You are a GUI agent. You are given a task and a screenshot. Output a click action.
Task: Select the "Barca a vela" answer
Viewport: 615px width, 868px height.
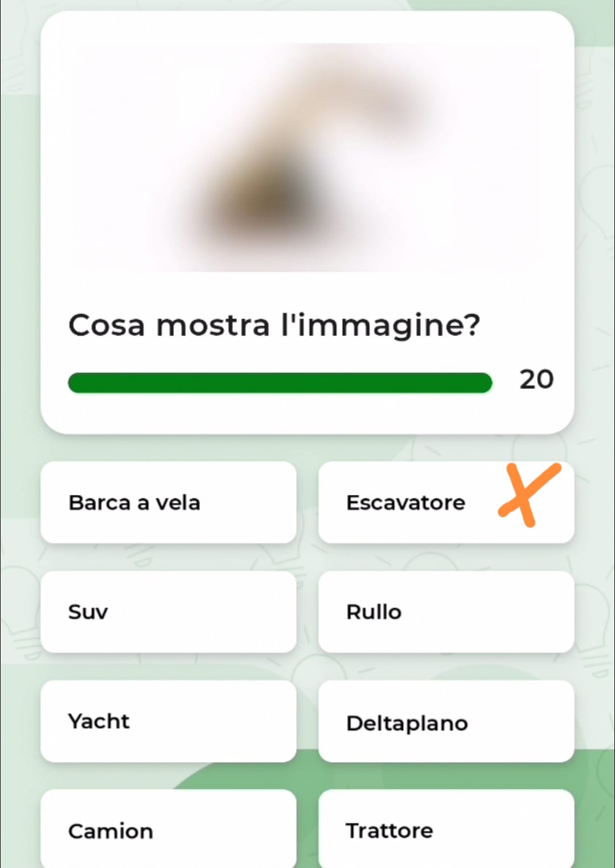[169, 502]
